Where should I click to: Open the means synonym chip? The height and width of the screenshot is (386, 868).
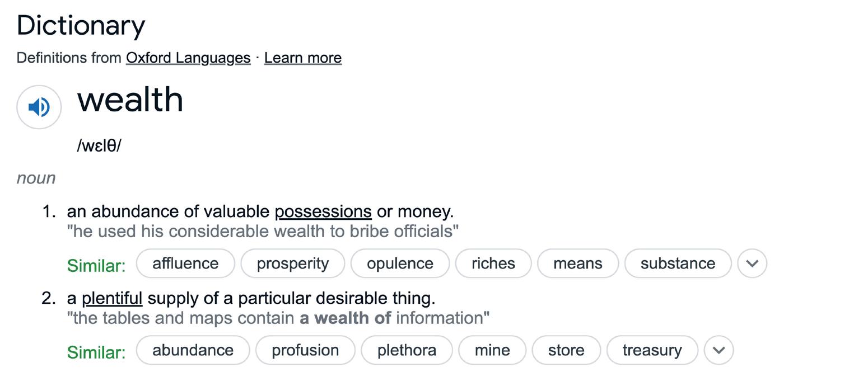point(577,263)
